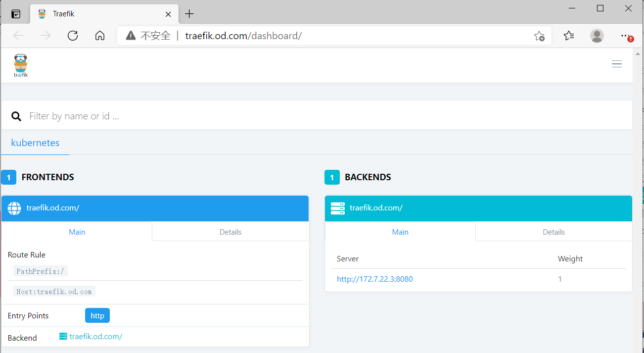Open the http://172.7.22.3:8080 server link
This screenshot has width=644, height=353.
tap(375, 279)
